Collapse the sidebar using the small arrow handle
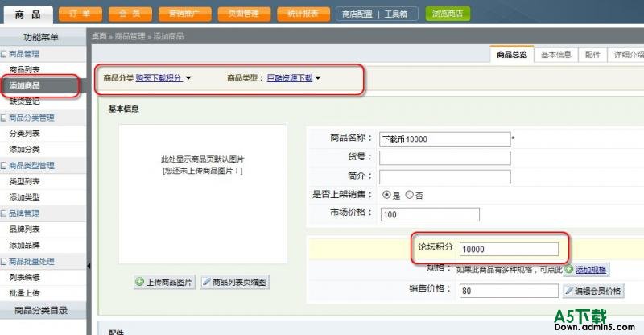The image size is (644, 335). (89, 266)
